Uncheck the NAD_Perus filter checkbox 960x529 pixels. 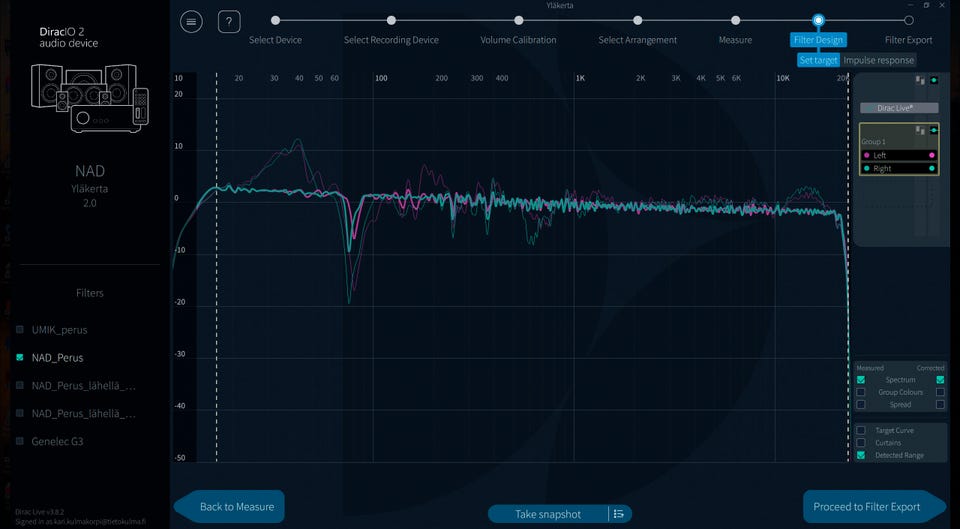(20, 357)
